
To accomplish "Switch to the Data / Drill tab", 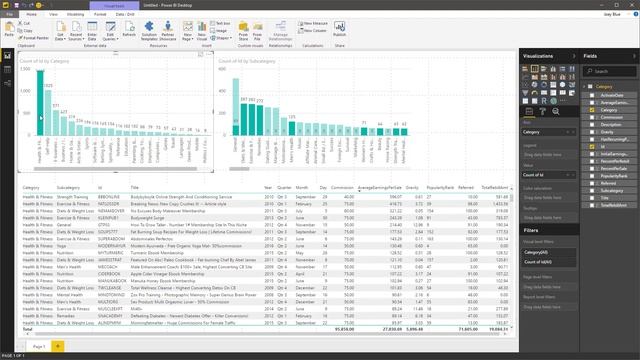I will [125, 14].
